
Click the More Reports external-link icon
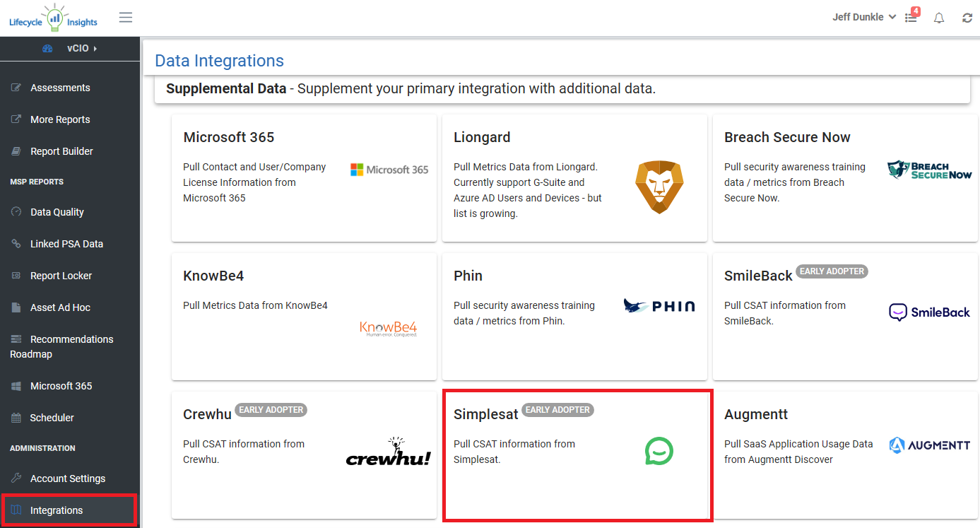16,119
